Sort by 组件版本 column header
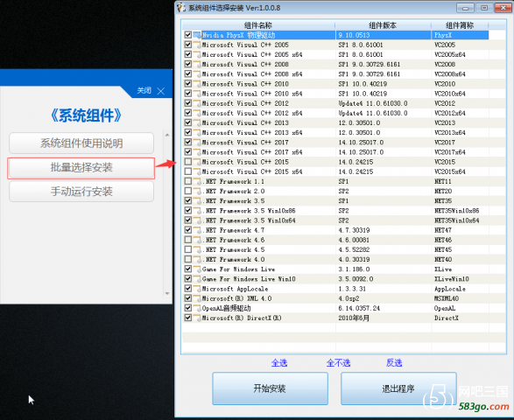Screen dimensions: 514x420 [x=383, y=25]
